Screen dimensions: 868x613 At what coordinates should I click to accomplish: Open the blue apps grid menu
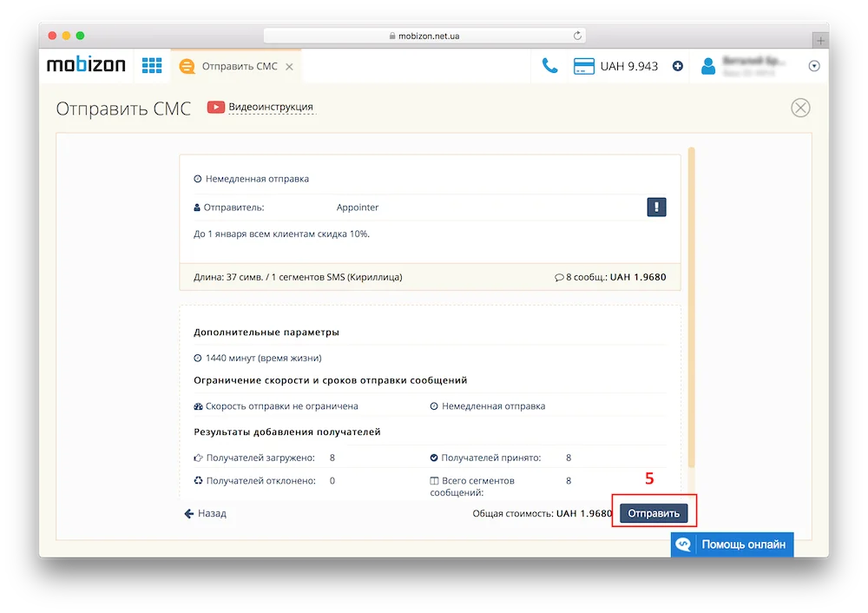(152, 66)
